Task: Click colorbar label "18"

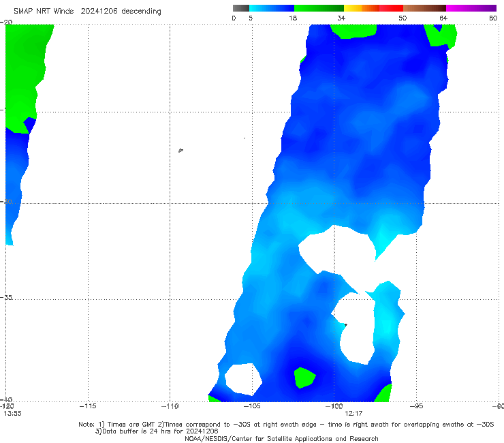Action: [293, 18]
